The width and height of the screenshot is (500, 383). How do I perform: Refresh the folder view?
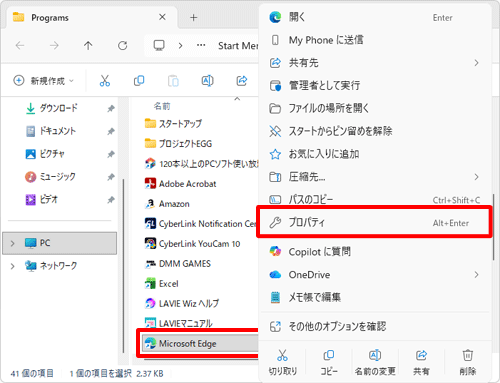click(x=123, y=45)
